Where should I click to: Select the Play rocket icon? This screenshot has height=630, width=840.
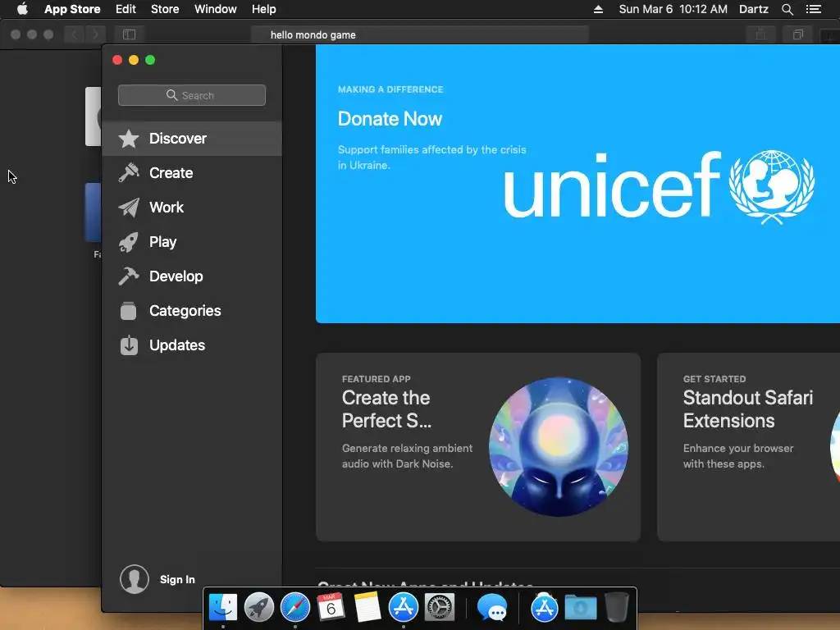tap(129, 242)
